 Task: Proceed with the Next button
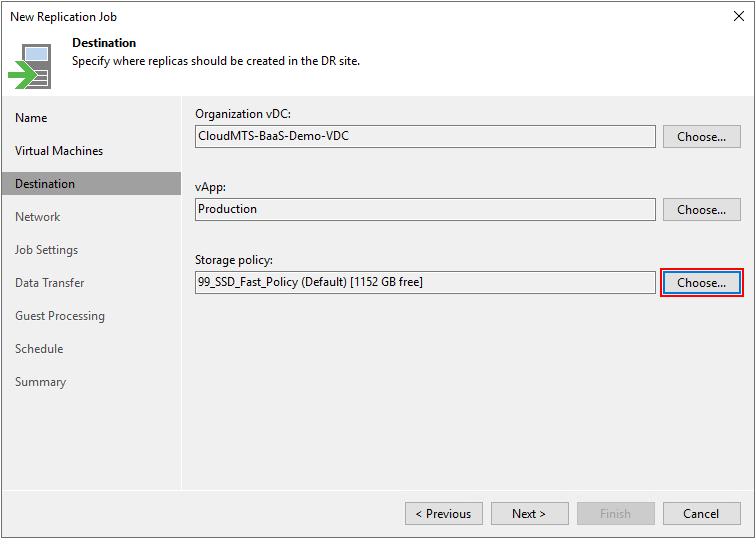(529, 514)
